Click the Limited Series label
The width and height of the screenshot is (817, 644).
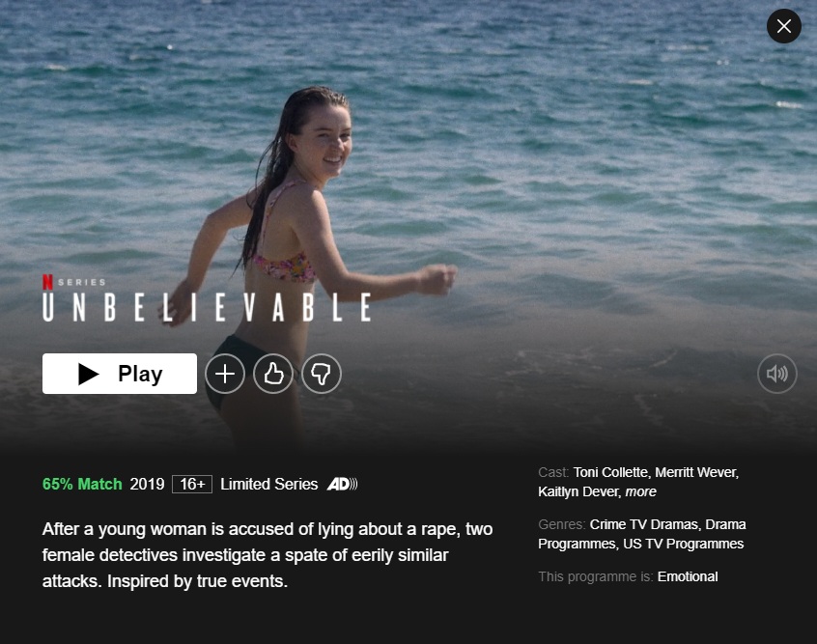268,484
